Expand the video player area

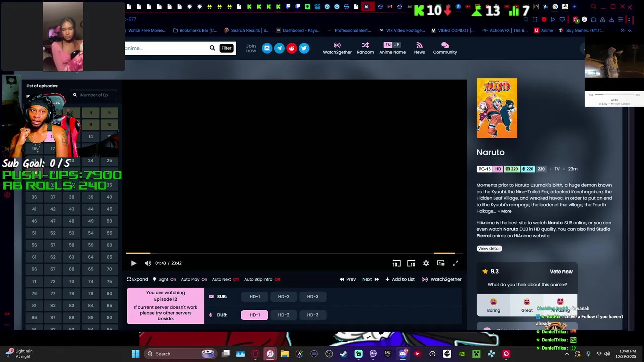[x=137, y=279]
